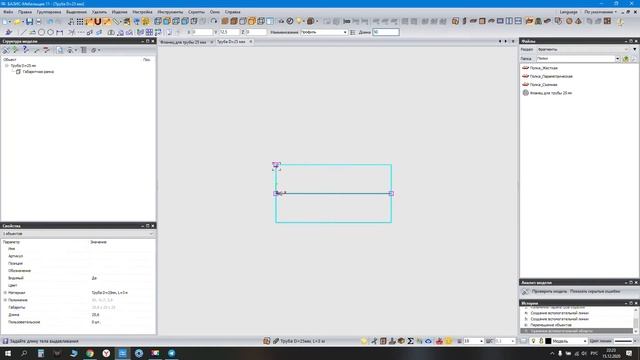The image size is (640, 360).
Task: Collapse the Труба D=25 мм tree node
Action: [x=6, y=66]
